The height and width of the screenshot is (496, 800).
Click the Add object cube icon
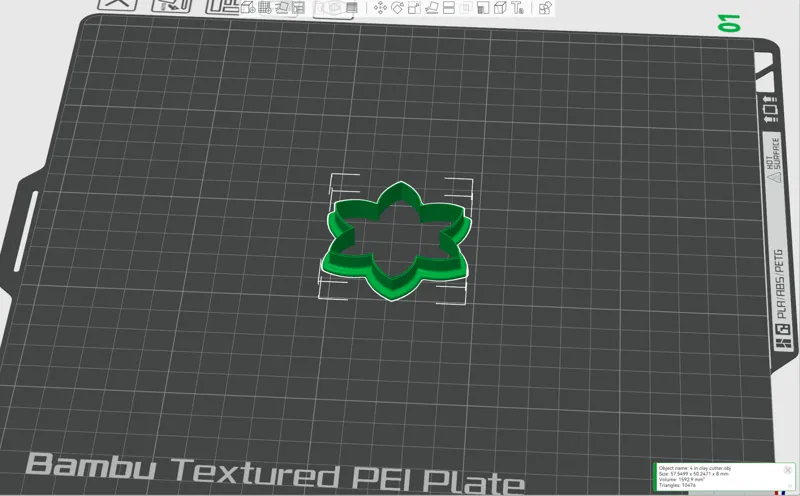point(247,7)
